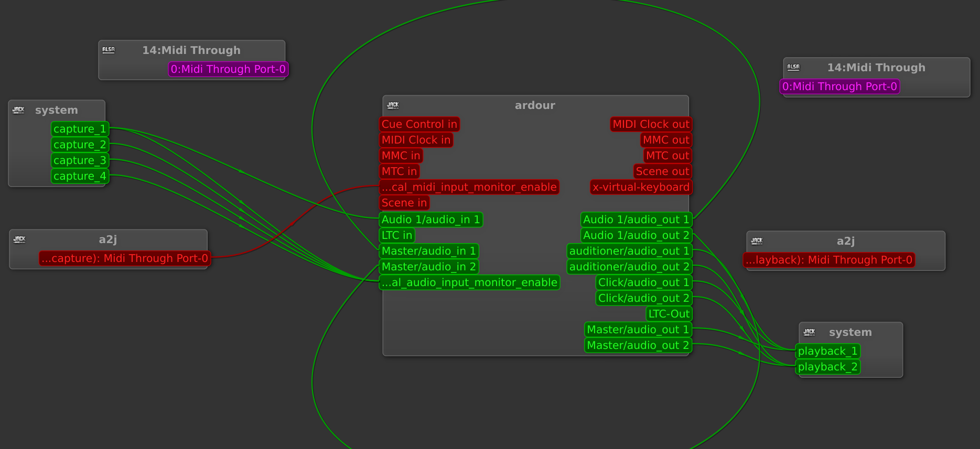Screen dimensions: 980x449
Task: Click the Scene in port
Action: pyautogui.click(x=404, y=203)
